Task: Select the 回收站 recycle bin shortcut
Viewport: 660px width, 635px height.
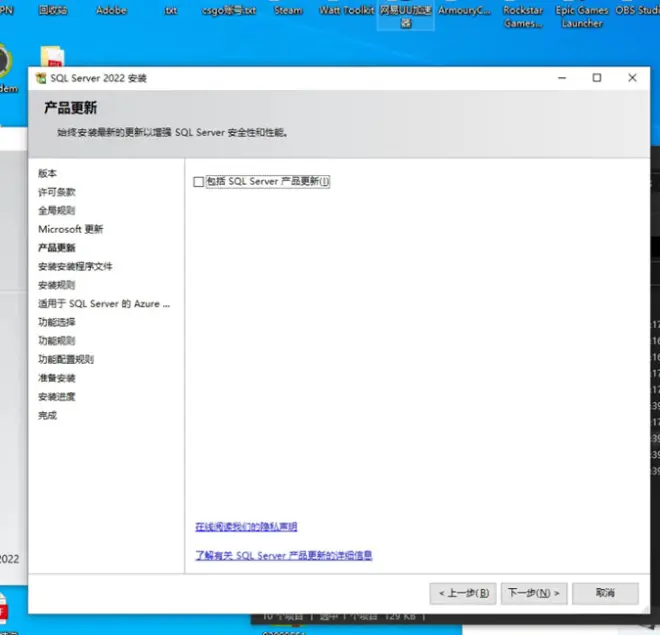Action: coord(53,10)
